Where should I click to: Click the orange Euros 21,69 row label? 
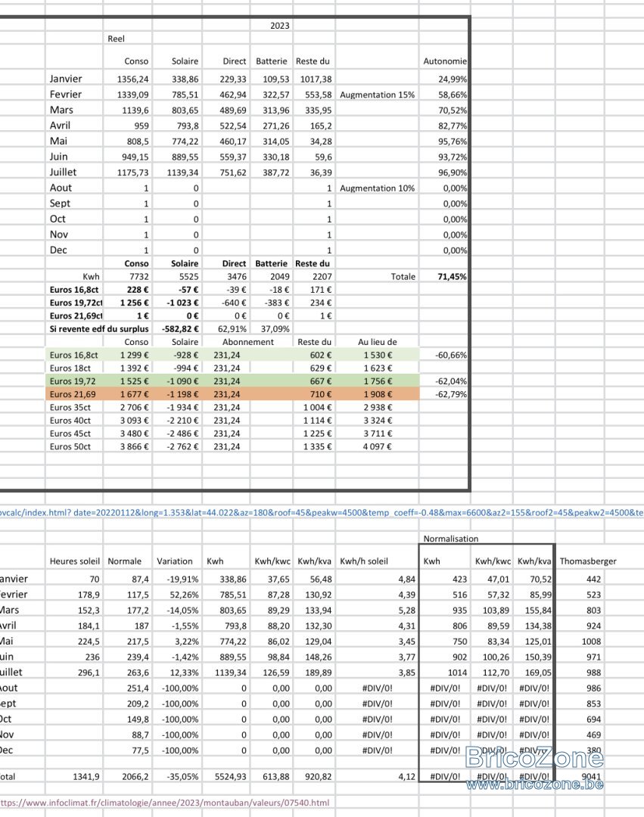(x=73, y=394)
